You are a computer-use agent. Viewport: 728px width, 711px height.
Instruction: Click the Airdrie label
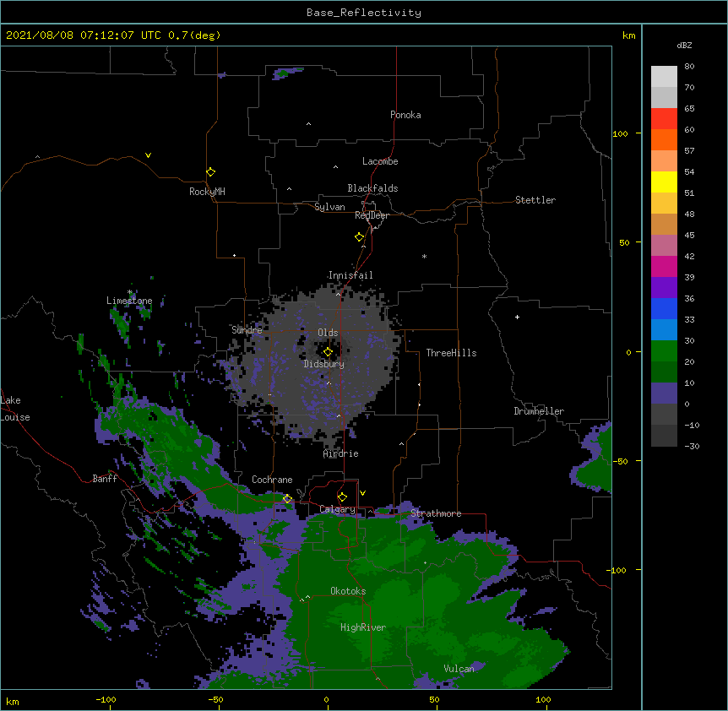341,453
